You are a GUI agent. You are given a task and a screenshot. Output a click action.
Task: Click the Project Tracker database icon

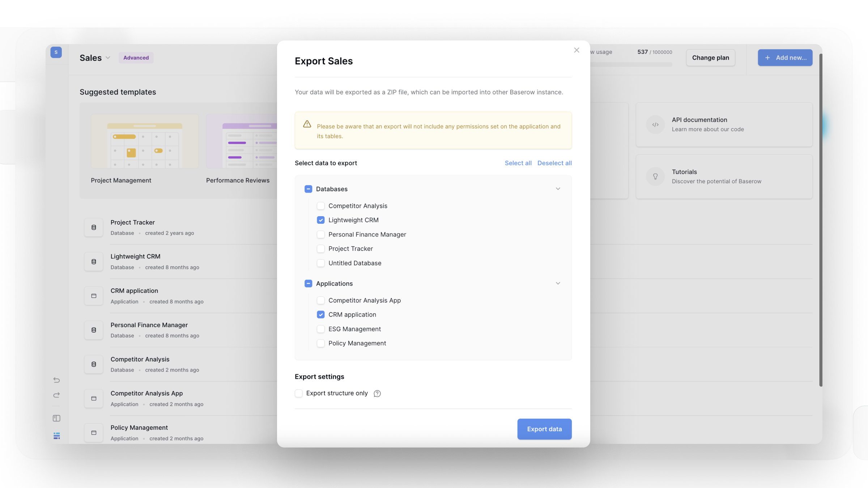(94, 227)
